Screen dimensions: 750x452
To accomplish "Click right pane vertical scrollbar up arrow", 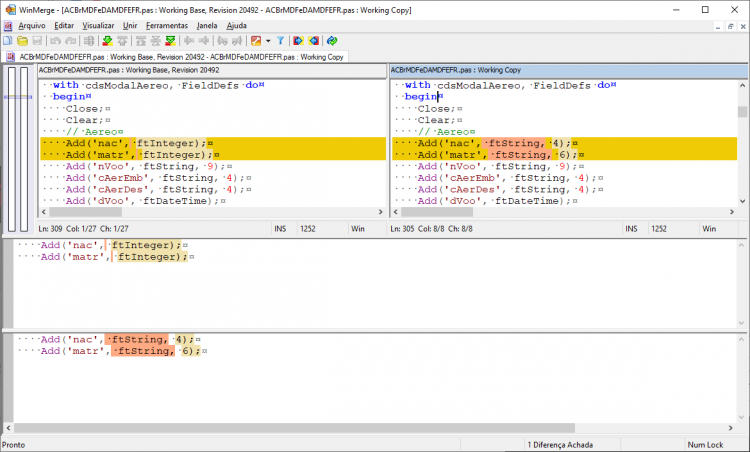I will tap(742, 86).
